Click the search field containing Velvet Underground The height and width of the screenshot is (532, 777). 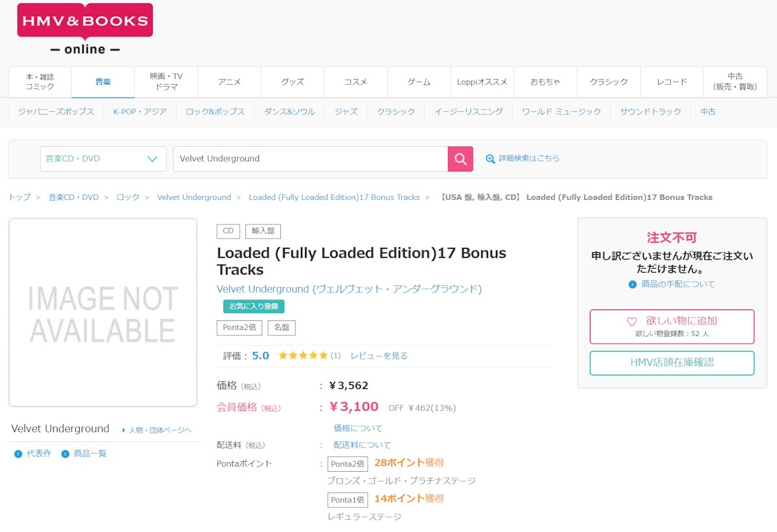click(310, 159)
